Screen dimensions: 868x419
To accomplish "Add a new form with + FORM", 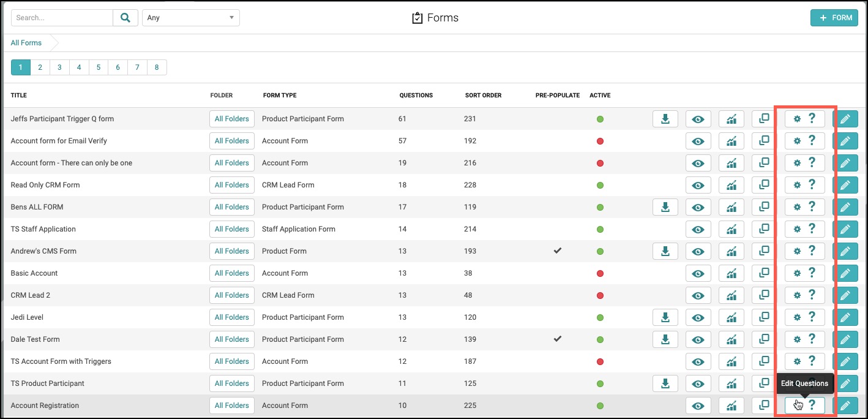I will click(x=834, y=18).
